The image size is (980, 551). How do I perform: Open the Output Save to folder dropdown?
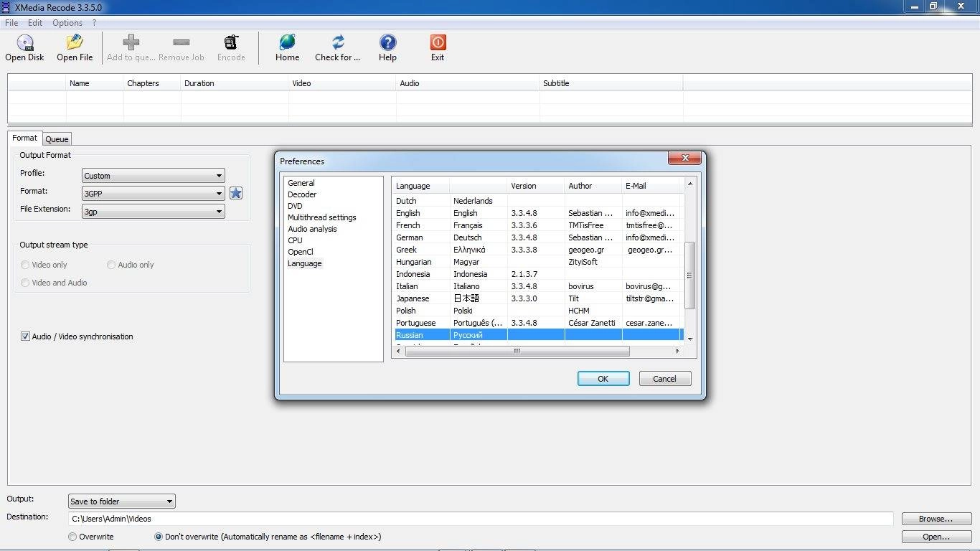[122, 501]
